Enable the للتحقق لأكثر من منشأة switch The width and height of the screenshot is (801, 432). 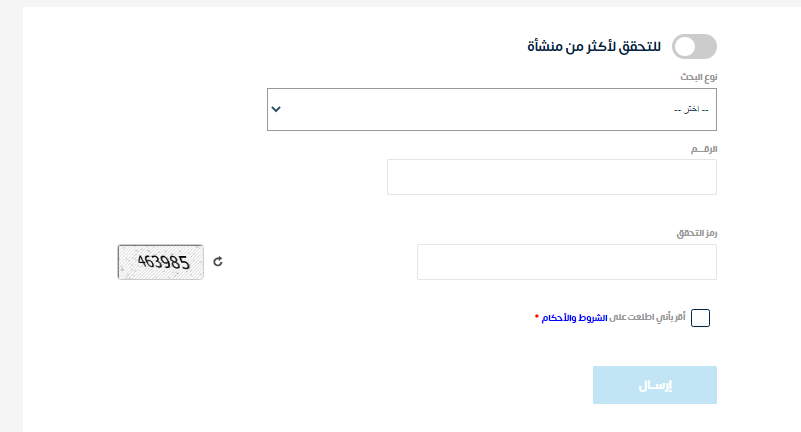tap(695, 46)
